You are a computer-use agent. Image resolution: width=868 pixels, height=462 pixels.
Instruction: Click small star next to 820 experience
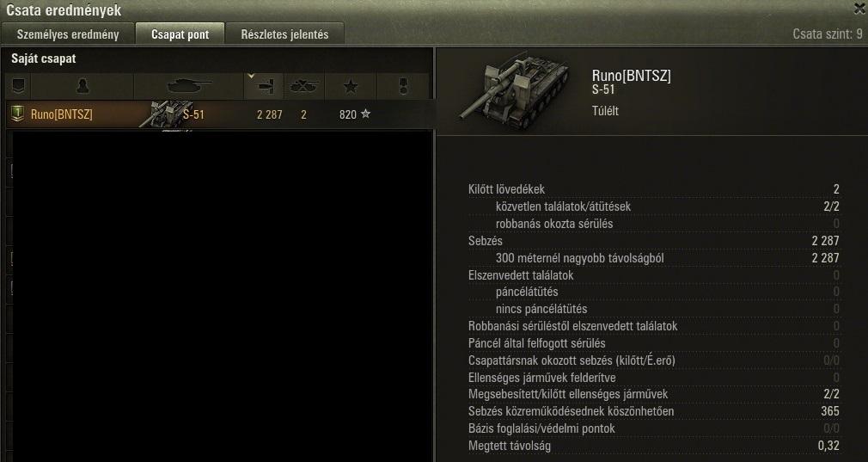pyautogui.click(x=365, y=114)
